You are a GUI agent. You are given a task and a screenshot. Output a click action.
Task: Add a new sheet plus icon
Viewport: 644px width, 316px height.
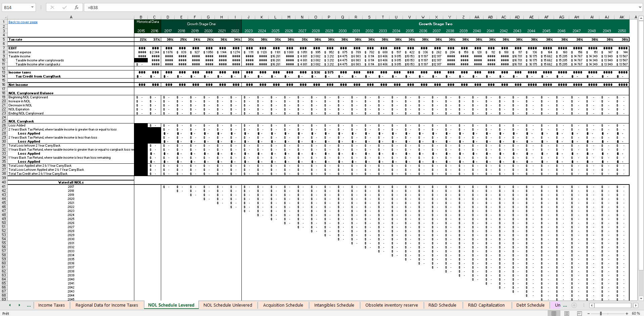[574, 305]
